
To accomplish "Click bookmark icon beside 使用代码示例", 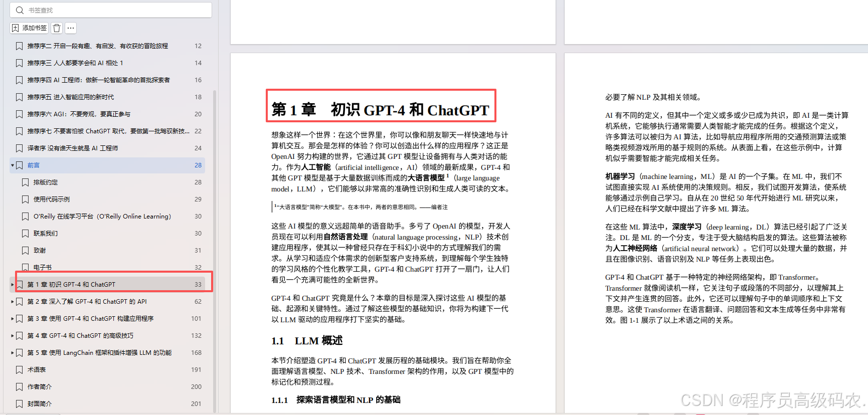I will click(x=25, y=199).
